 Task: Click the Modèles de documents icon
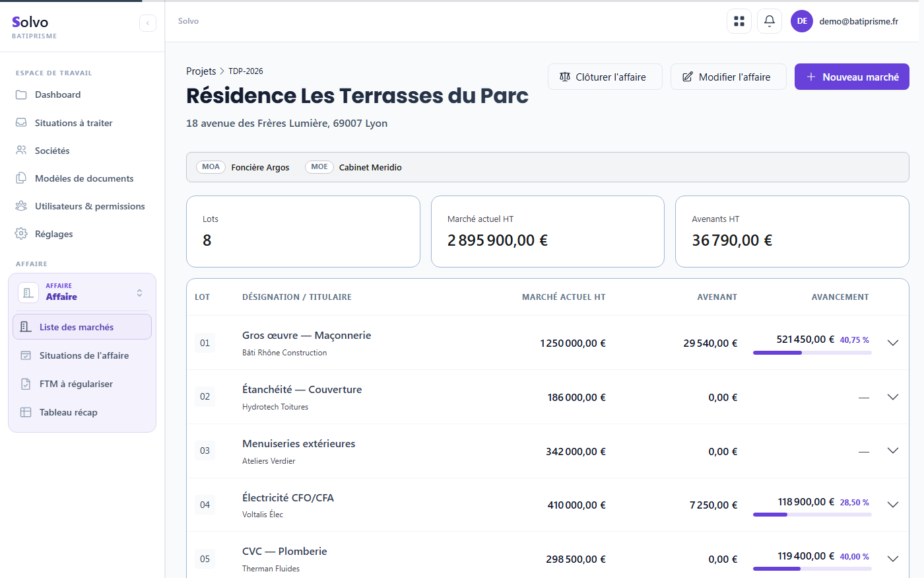coord(22,178)
